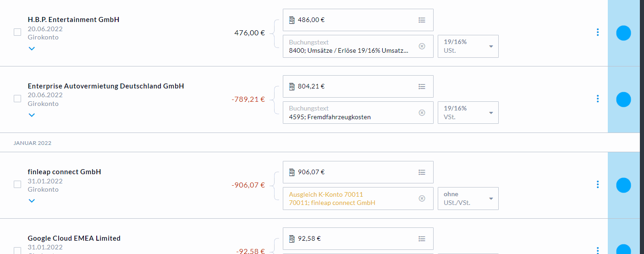Expand details chevron under finleap connect GmbH

coord(32,201)
